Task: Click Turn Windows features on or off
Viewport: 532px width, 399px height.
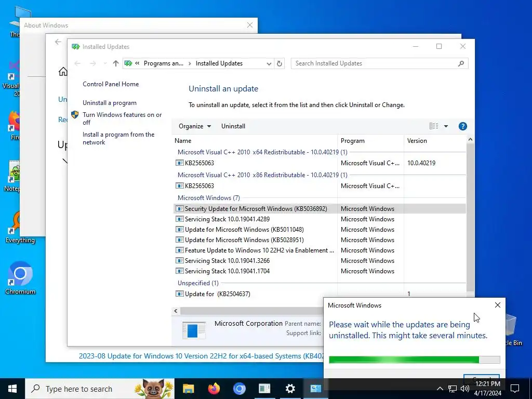Action: pos(122,118)
